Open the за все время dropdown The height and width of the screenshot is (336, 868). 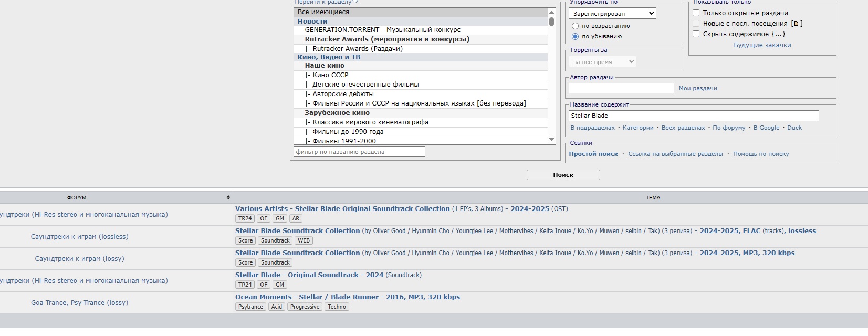[602, 62]
